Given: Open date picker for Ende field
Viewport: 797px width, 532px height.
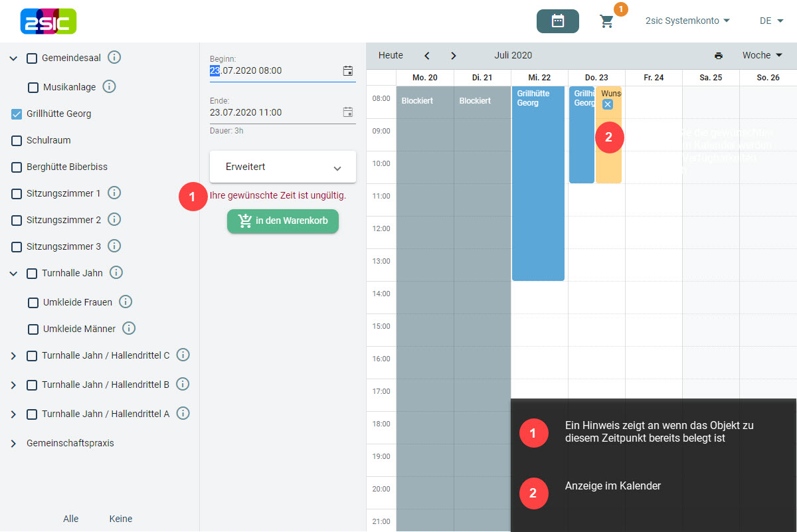Looking at the screenshot, I should point(347,112).
